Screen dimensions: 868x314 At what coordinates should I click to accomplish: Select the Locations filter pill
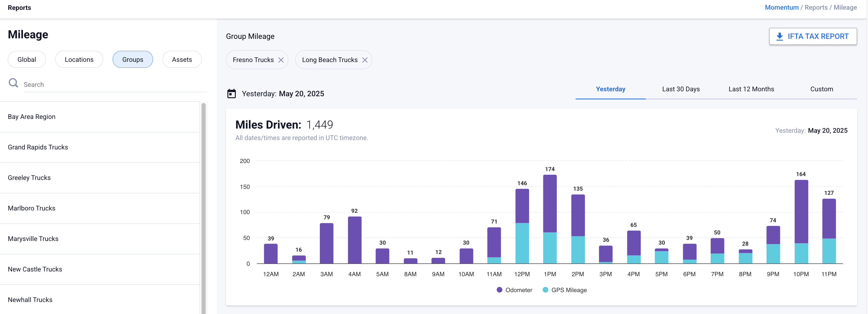[79, 59]
